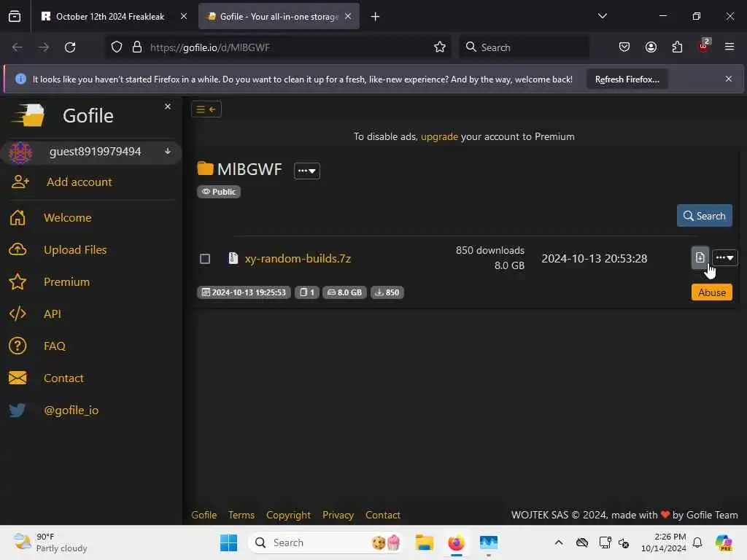Click the blue Search button
This screenshot has width=747, height=560.
pyautogui.click(x=704, y=216)
